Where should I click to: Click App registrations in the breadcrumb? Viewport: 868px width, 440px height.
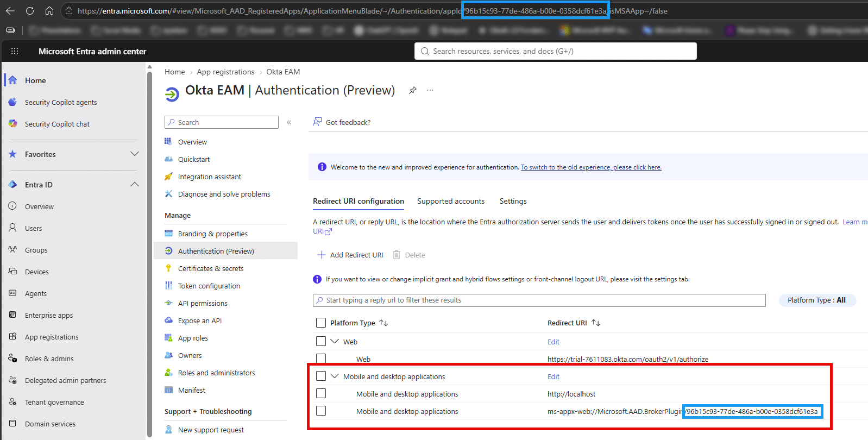(x=225, y=72)
